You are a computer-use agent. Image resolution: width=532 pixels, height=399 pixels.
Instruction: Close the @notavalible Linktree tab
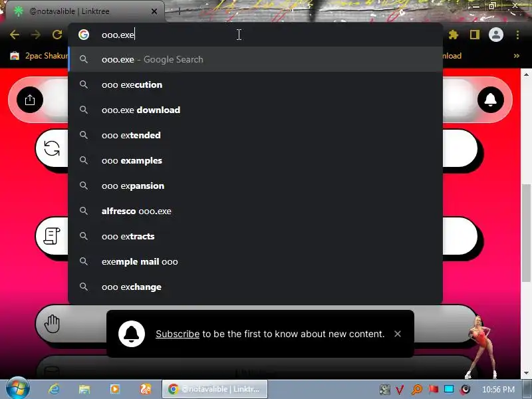154,11
